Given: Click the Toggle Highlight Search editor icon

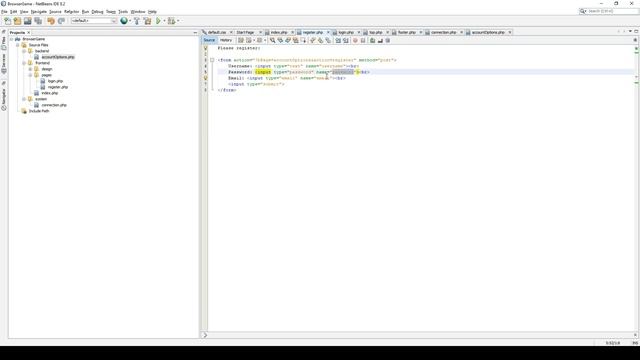Looking at the screenshot, I should [296, 40].
